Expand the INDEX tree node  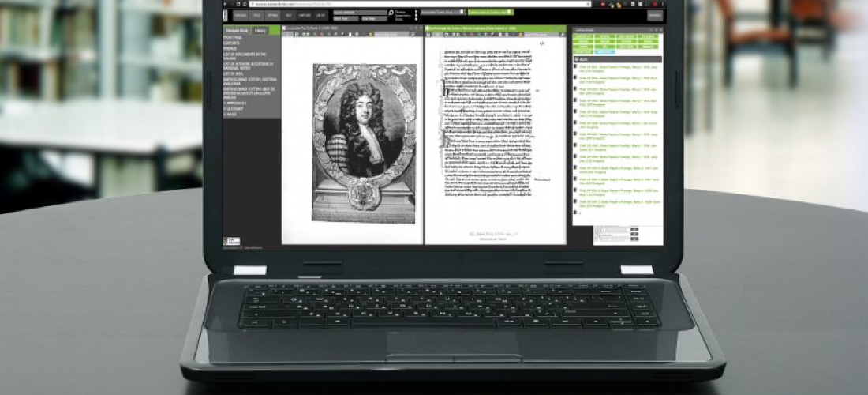230,114
